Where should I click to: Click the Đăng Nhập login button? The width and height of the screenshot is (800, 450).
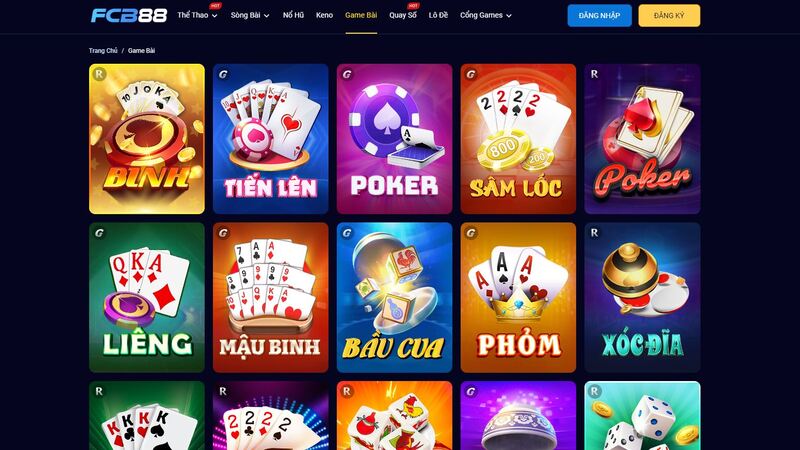click(599, 16)
